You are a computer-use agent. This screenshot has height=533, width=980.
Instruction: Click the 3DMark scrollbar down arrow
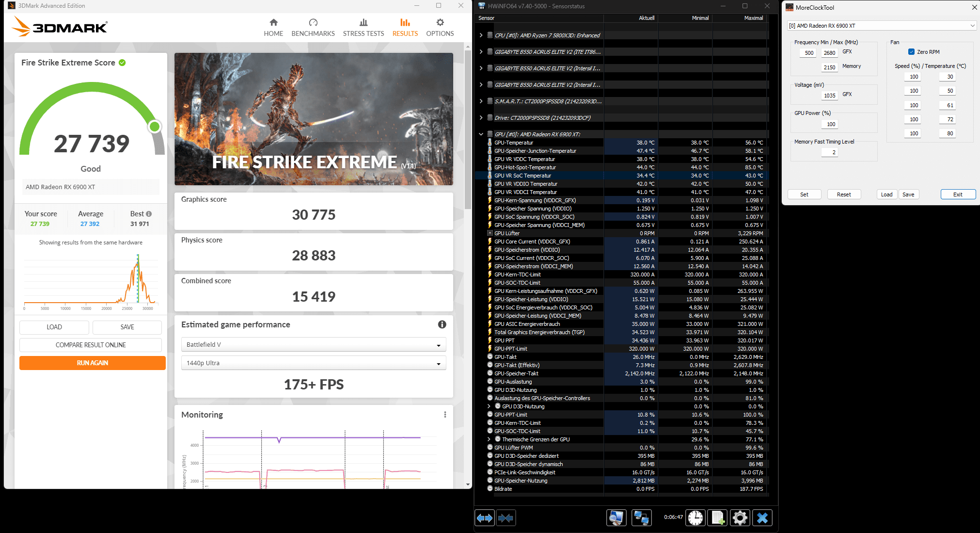click(x=468, y=484)
